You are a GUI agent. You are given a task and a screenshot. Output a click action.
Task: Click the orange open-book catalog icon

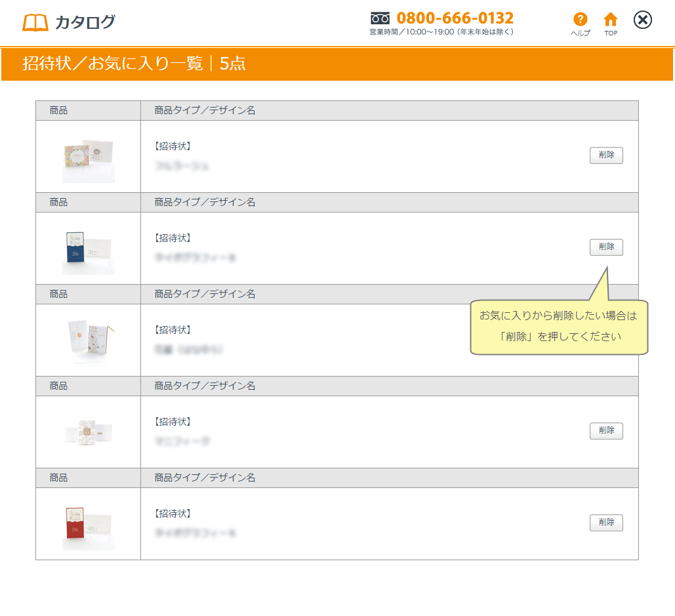click(35, 23)
